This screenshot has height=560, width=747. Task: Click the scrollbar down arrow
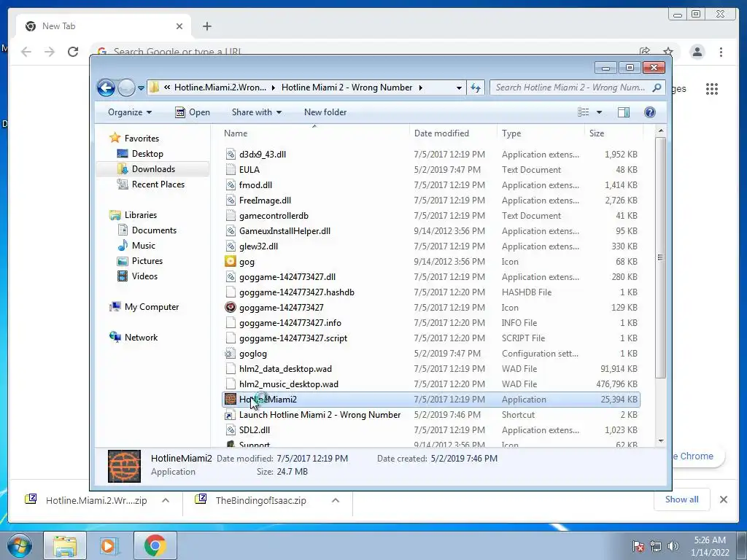click(x=661, y=441)
